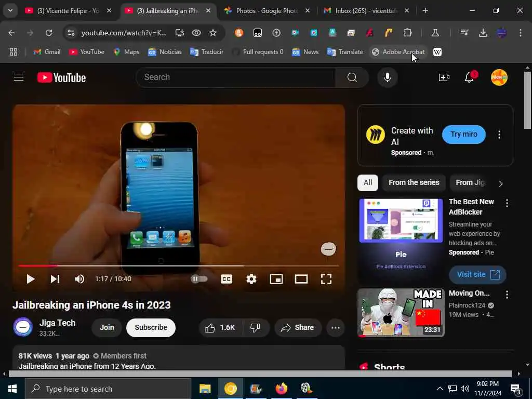Open the Gmail bookmark
The width and height of the screenshot is (532, 399).
click(47, 52)
